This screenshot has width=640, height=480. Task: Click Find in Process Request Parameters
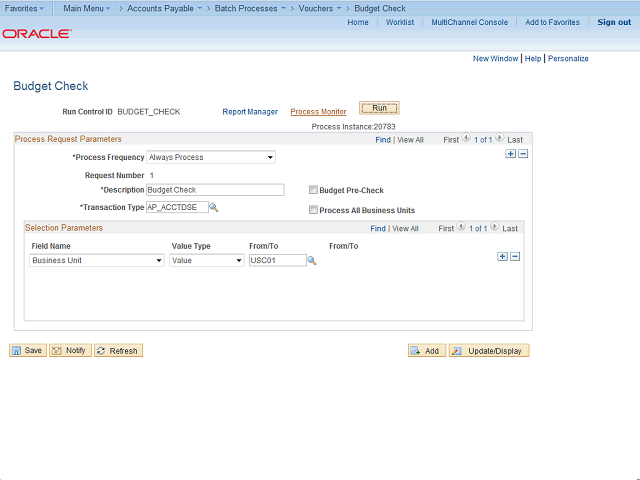(x=383, y=140)
